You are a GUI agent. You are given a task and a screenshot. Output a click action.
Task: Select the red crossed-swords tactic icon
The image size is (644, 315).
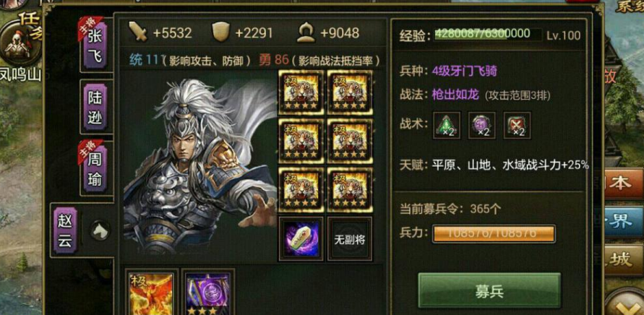(x=517, y=126)
